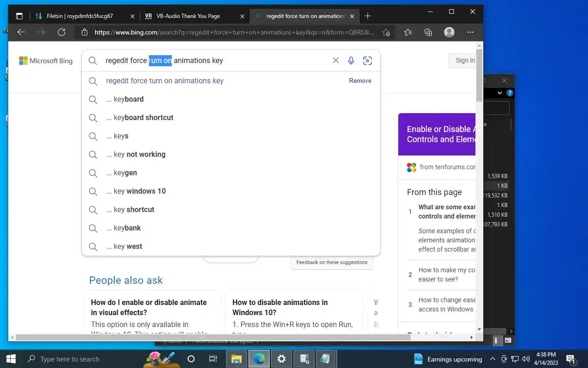Start voice search with microphone icon
Screen dimensions: 588x368
[351, 60]
